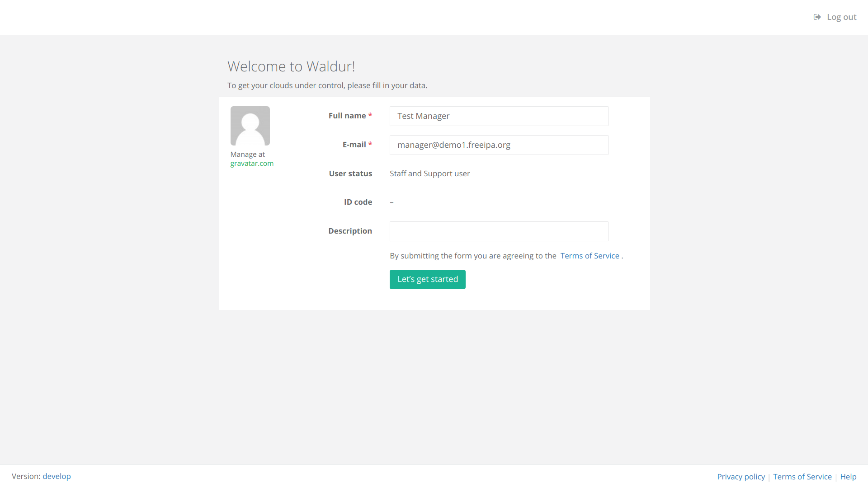The height and width of the screenshot is (488, 868).
Task: Click the E-mail field label
Action: pos(354,145)
